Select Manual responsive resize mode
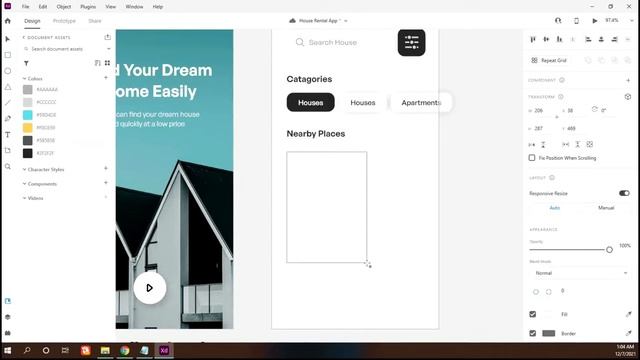Viewport: 640px width, 360px height. tap(606, 208)
